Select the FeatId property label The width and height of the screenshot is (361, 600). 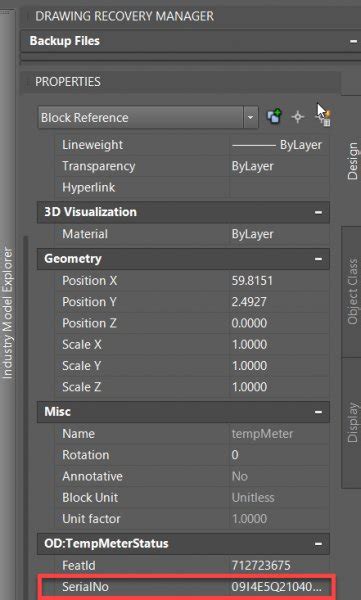tap(79, 565)
